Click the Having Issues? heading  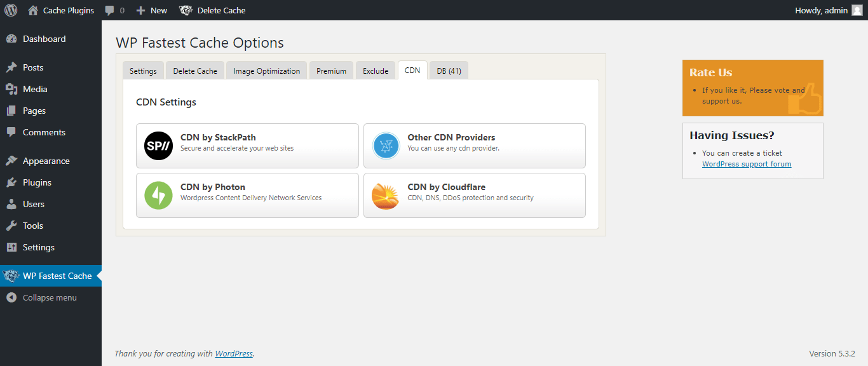point(732,135)
